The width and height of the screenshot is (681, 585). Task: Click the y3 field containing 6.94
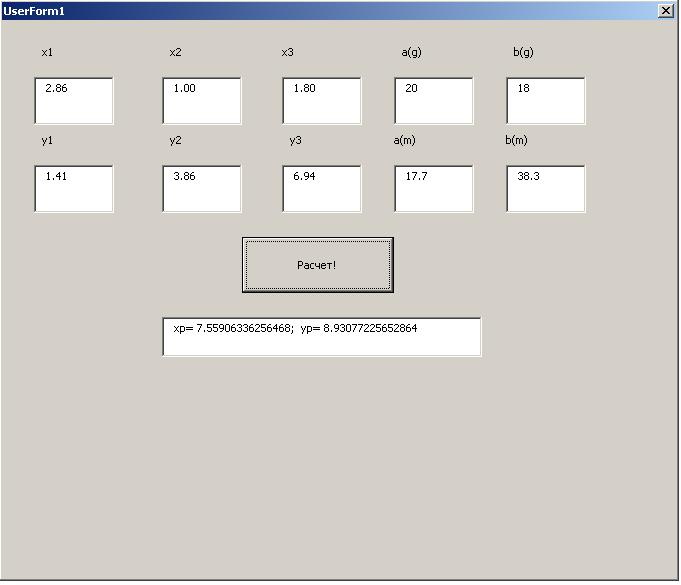click(322, 189)
